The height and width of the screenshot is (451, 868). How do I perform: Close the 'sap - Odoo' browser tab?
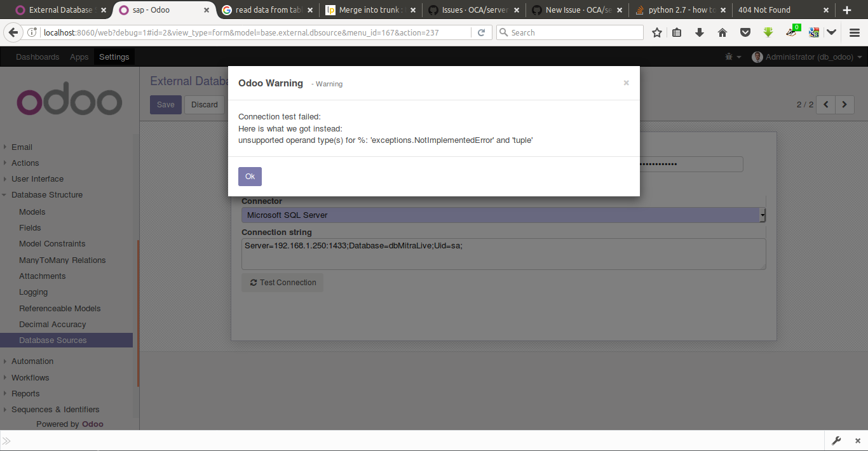click(x=206, y=10)
